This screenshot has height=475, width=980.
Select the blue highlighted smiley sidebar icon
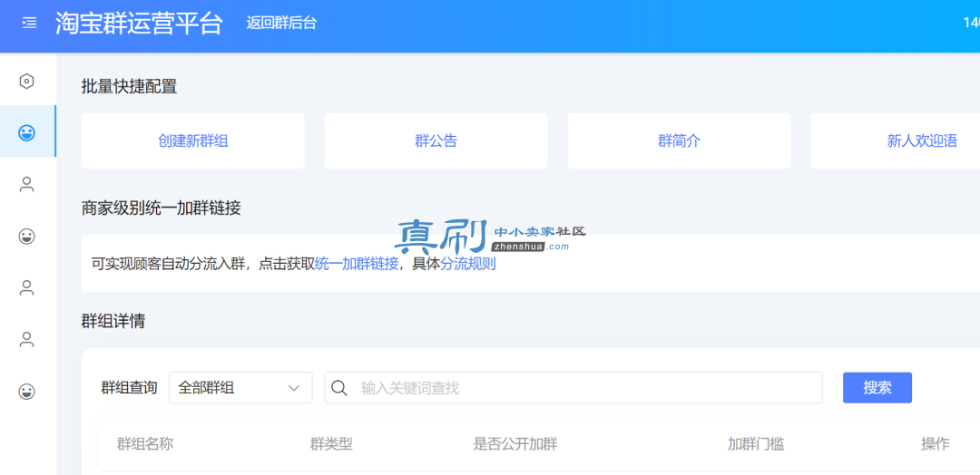pyautogui.click(x=27, y=132)
